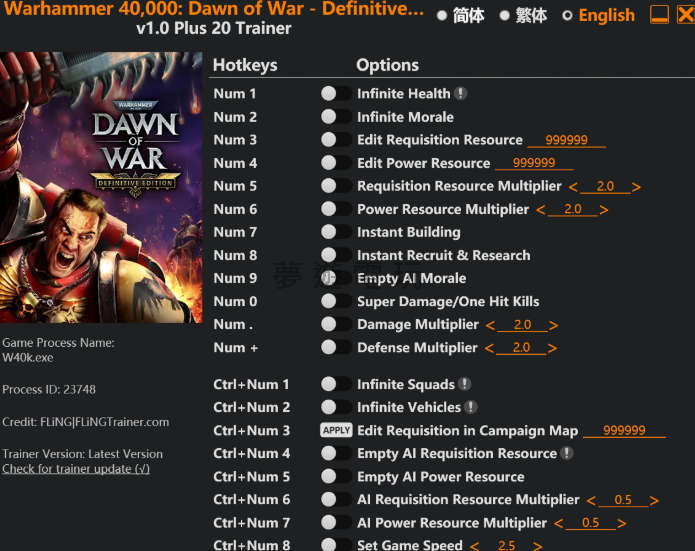Minimize the trainer window
Viewport: 695px width, 551px height.
[659, 15]
